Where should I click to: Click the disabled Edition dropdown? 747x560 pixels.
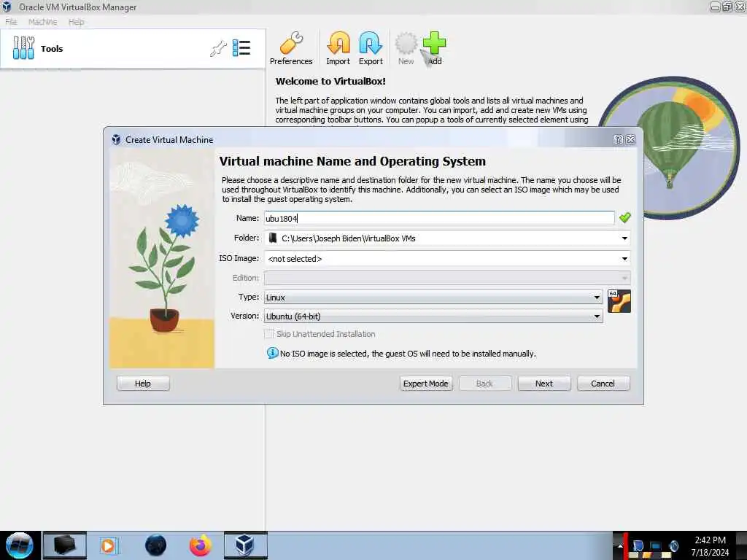pyautogui.click(x=447, y=278)
